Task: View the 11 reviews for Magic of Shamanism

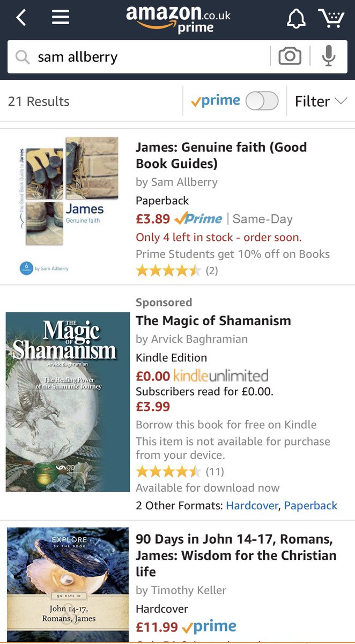Action: pyautogui.click(x=215, y=472)
